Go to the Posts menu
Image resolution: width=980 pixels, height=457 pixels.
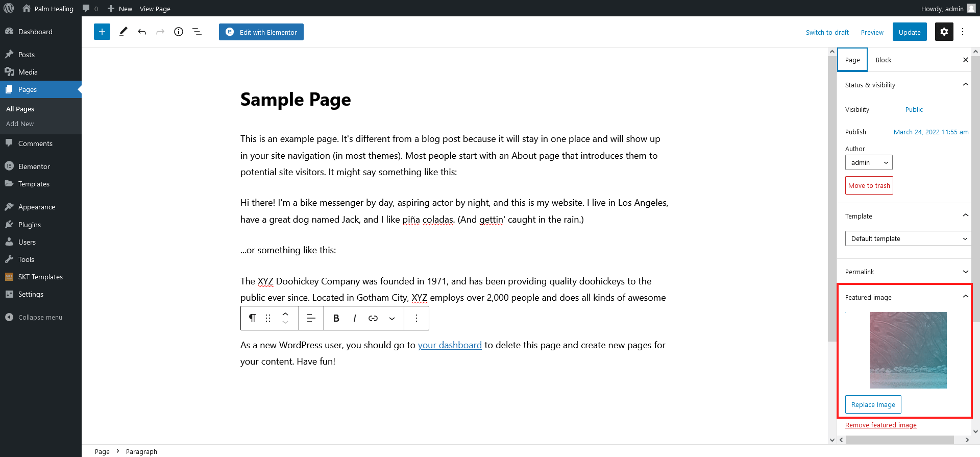[41, 55]
